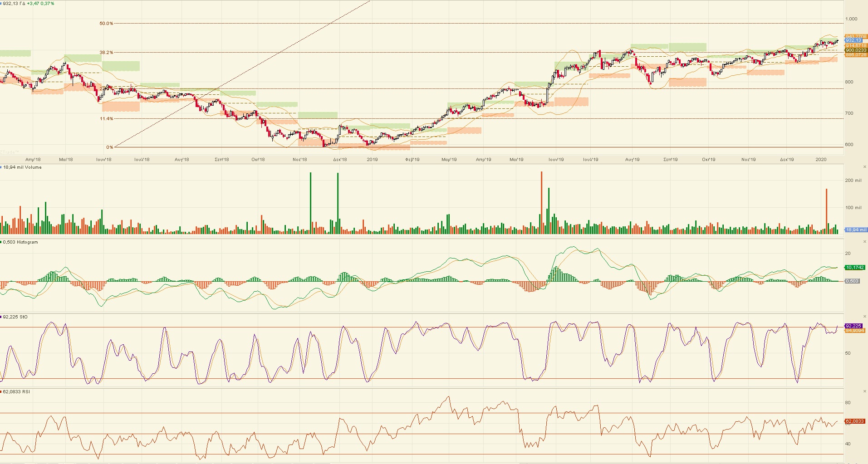The width and height of the screenshot is (868, 464).
Task: Select the '62,0833 RSI' panel label
Action: click(16, 392)
